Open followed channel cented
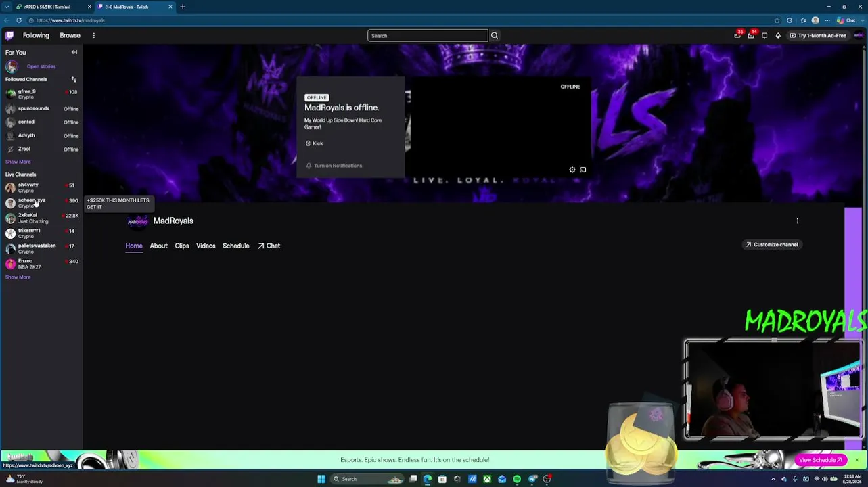Image resolution: width=868 pixels, height=487 pixels. tap(41, 122)
